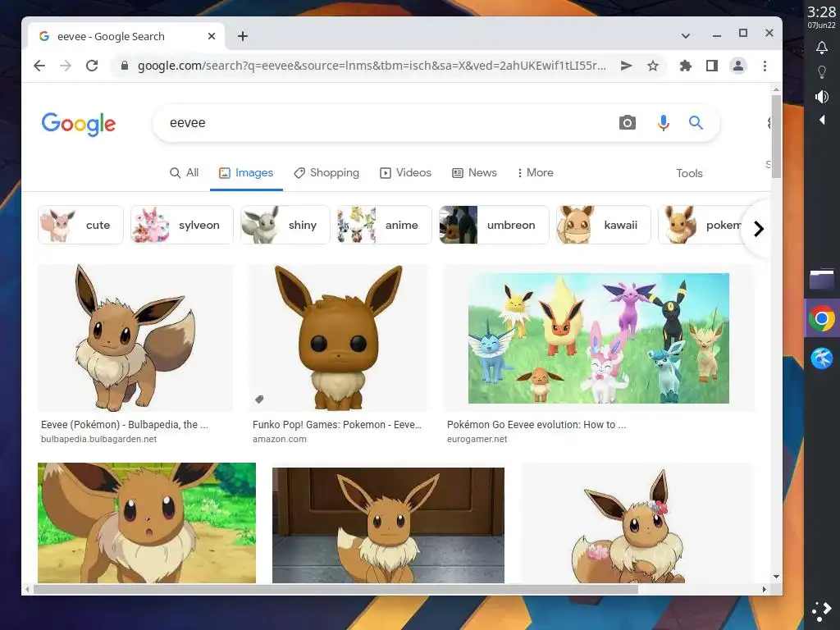Switch to the News tab
Screen dimensions: 840x630
[474, 172]
